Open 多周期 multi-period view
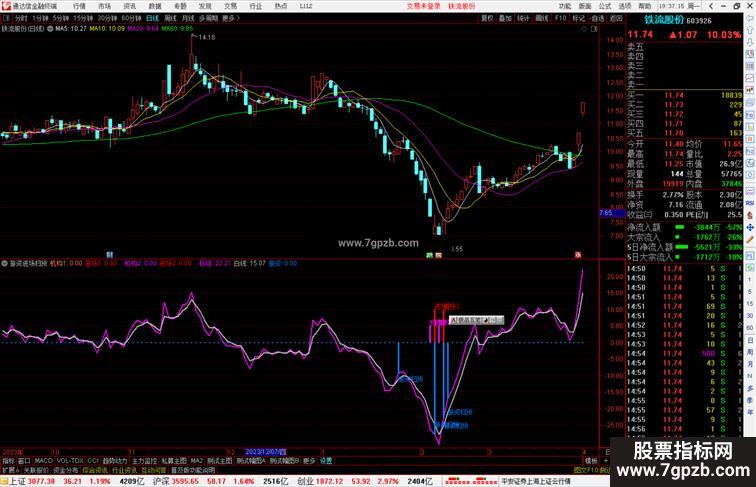 (x=208, y=18)
